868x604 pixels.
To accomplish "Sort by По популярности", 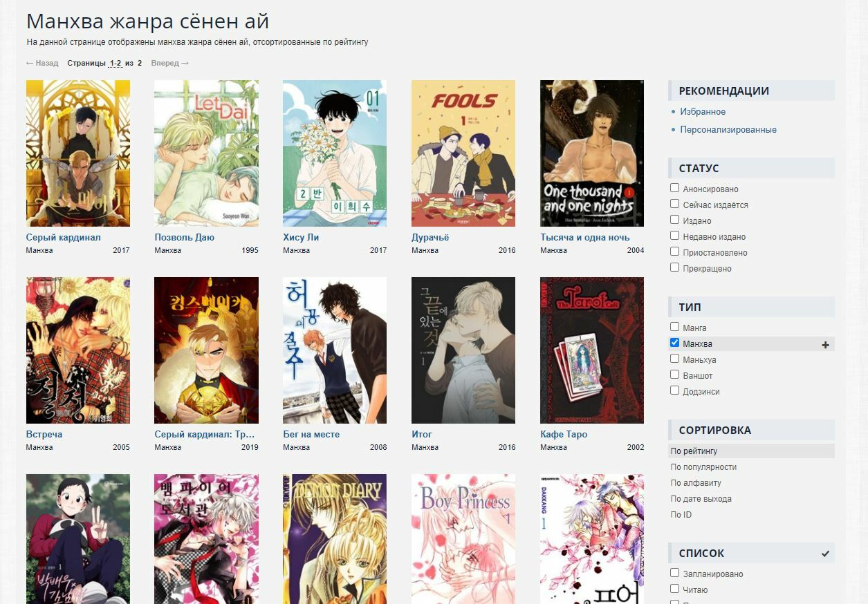I will point(703,467).
